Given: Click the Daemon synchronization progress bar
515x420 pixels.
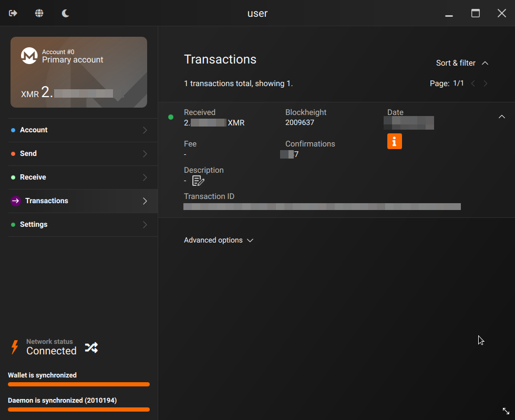Looking at the screenshot, I should coord(79,409).
